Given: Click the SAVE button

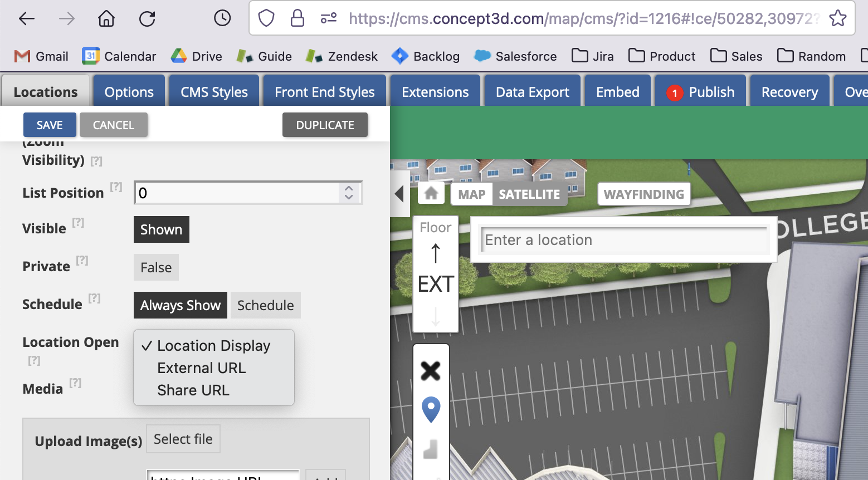Looking at the screenshot, I should [x=50, y=125].
